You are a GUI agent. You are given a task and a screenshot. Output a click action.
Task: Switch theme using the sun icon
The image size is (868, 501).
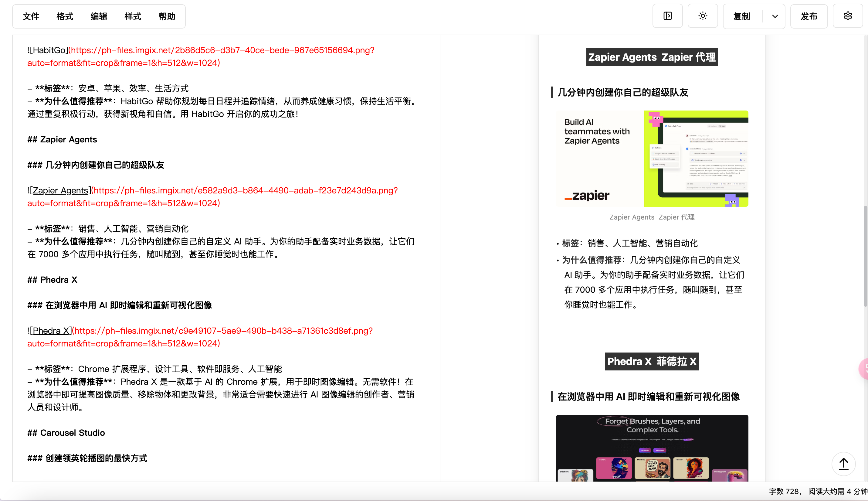coord(703,16)
